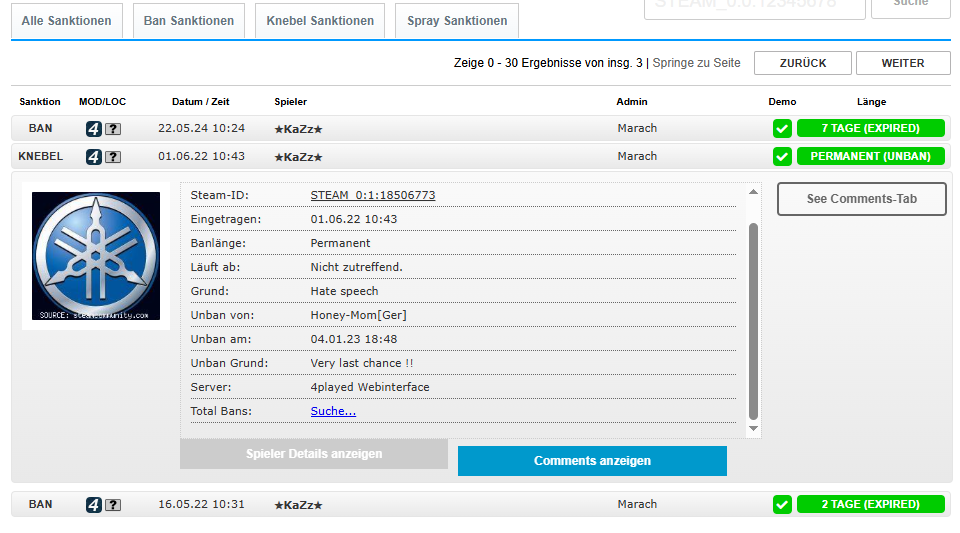Open the STEAM_0:1:18506773 Steam-ID link
This screenshot has width=960, height=533.
(x=373, y=195)
